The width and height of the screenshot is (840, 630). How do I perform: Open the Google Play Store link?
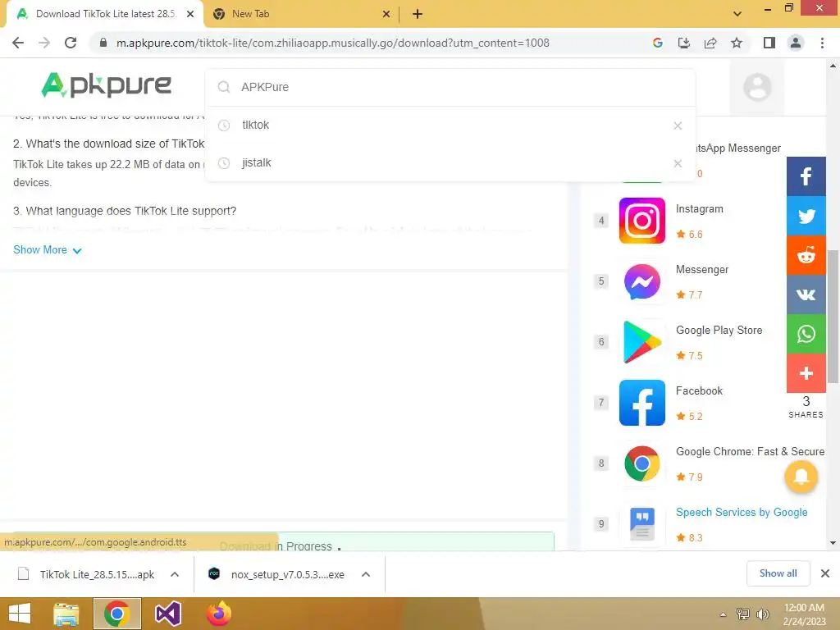pos(719,330)
